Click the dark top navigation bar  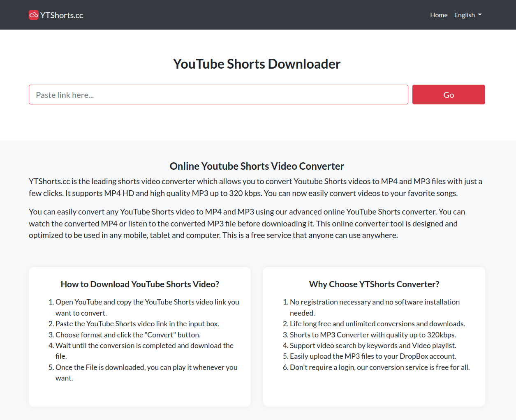258,14
